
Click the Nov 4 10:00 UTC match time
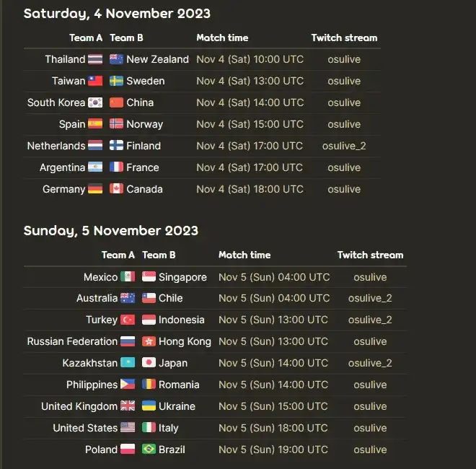pyautogui.click(x=250, y=59)
